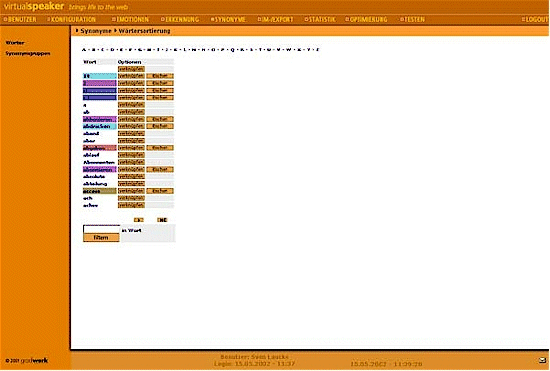Open Wörter in the left sidebar
The height and width of the screenshot is (371, 550).
tap(15, 43)
